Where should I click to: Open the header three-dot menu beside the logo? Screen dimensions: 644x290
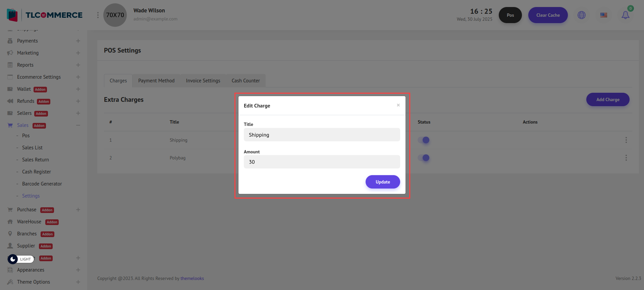point(98,15)
